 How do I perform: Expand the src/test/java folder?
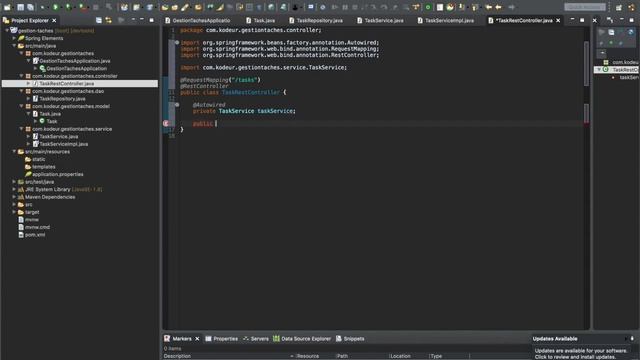point(14,182)
